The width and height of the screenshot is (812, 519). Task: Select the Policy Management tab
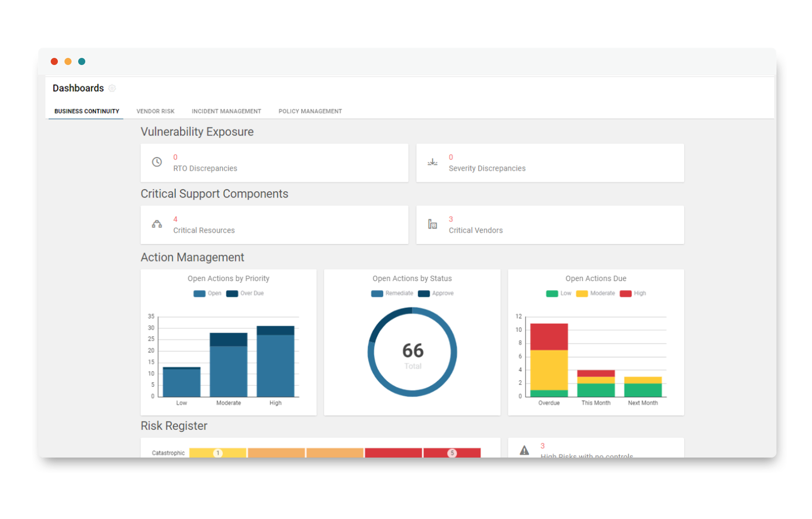pyautogui.click(x=310, y=111)
